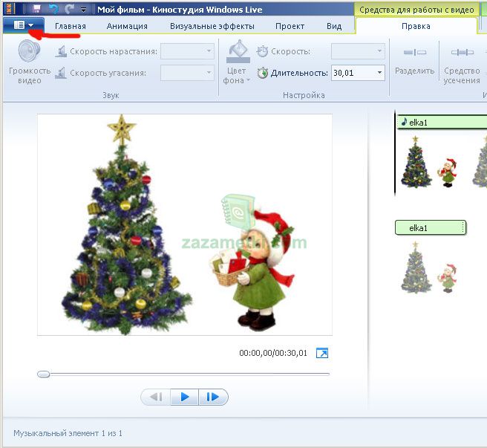The height and width of the screenshot is (448, 487).
Task: Click the preview seek slider handle
Action: 44,374
